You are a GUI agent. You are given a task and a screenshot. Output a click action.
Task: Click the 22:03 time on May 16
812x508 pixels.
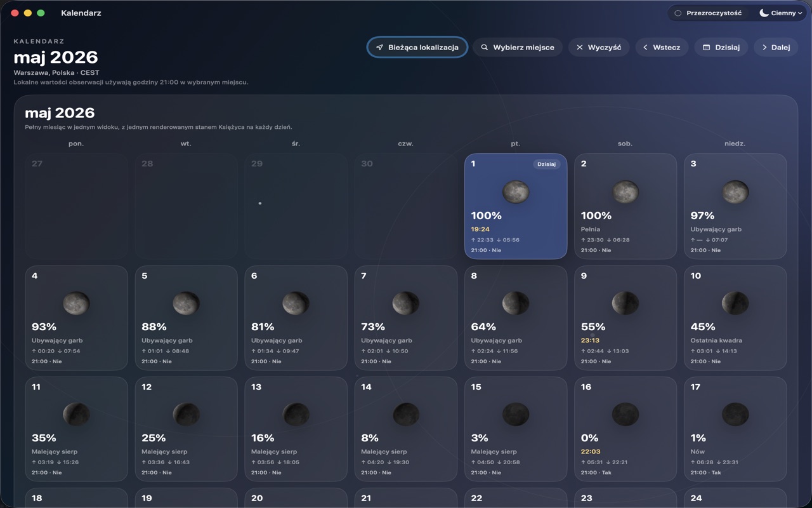coord(591,451)
